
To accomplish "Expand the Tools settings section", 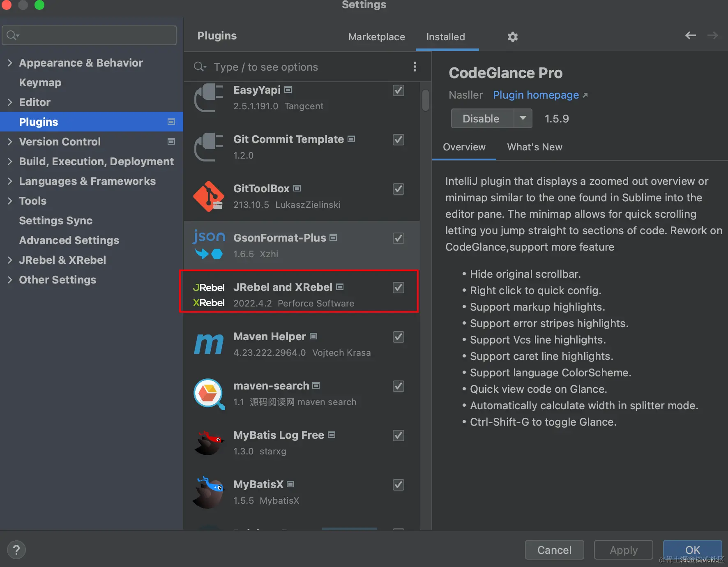I will 10,201.
